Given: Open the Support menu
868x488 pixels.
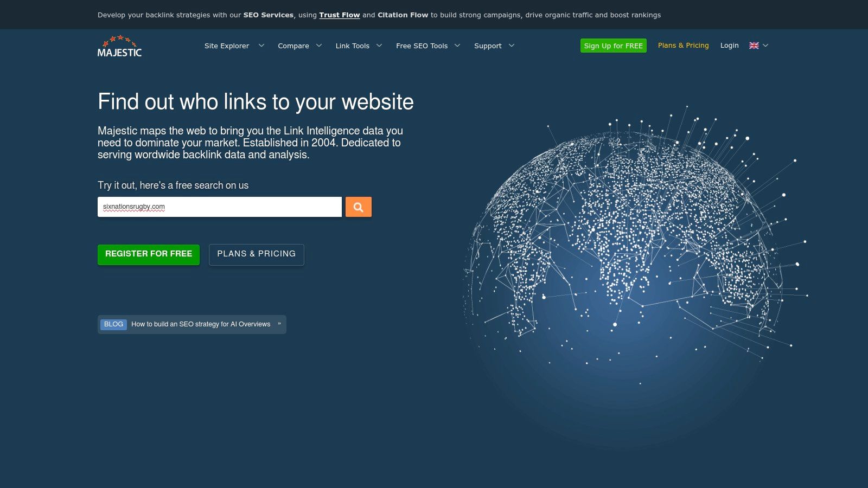Looking at the screenshot, I should pyautogui.click(x=488, y=46).
